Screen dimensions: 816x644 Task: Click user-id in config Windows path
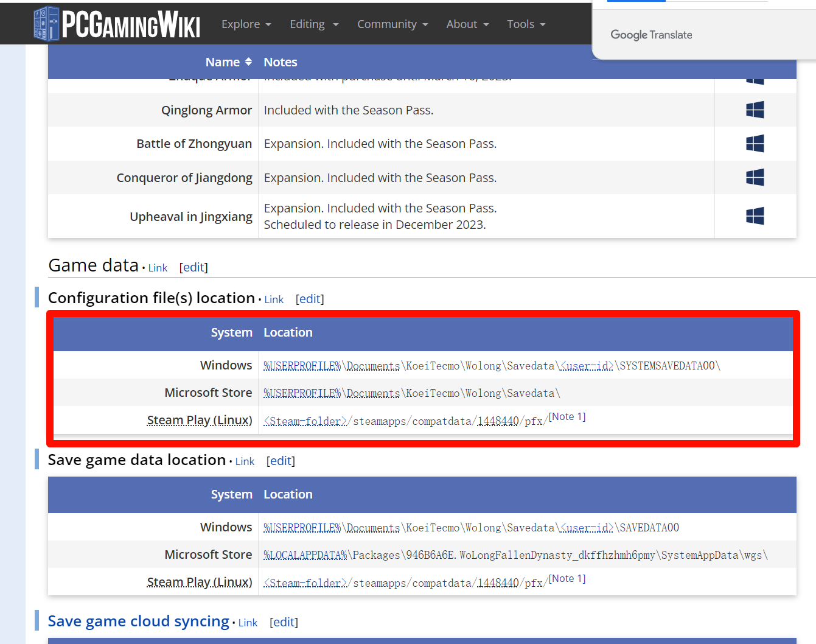pyautogui.click(x=587, y=366)
